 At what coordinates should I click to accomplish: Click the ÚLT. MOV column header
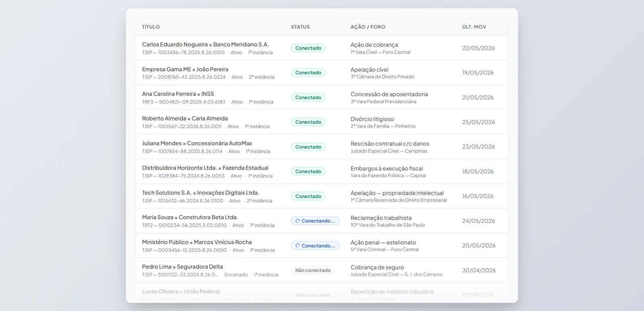[x=474, y=27]
